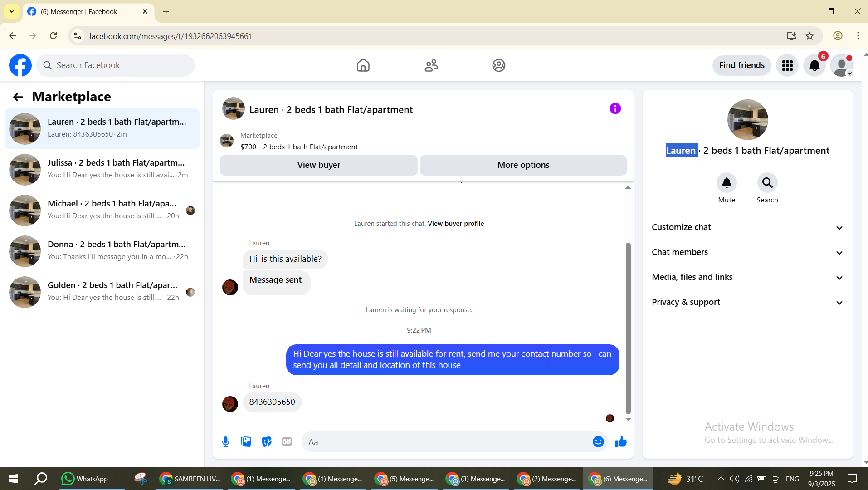
Task: Bookmark this page with the star icon
Action: coord(810,36)
